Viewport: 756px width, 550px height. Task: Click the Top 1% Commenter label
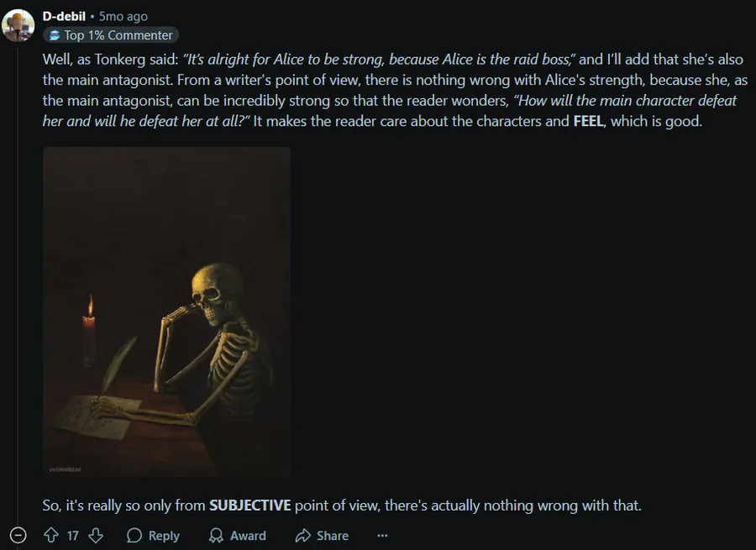point(118,35)
